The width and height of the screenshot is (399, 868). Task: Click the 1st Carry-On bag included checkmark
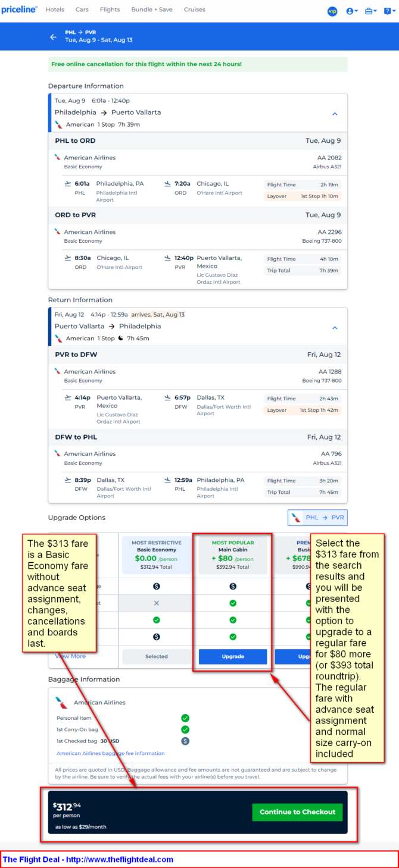pyautogui.click(x=185, y=729)
